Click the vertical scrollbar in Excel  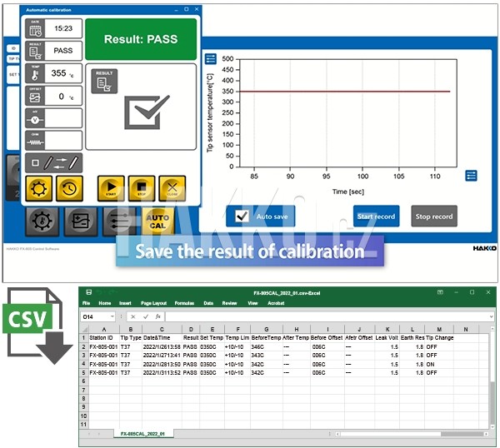click(492, 379)
